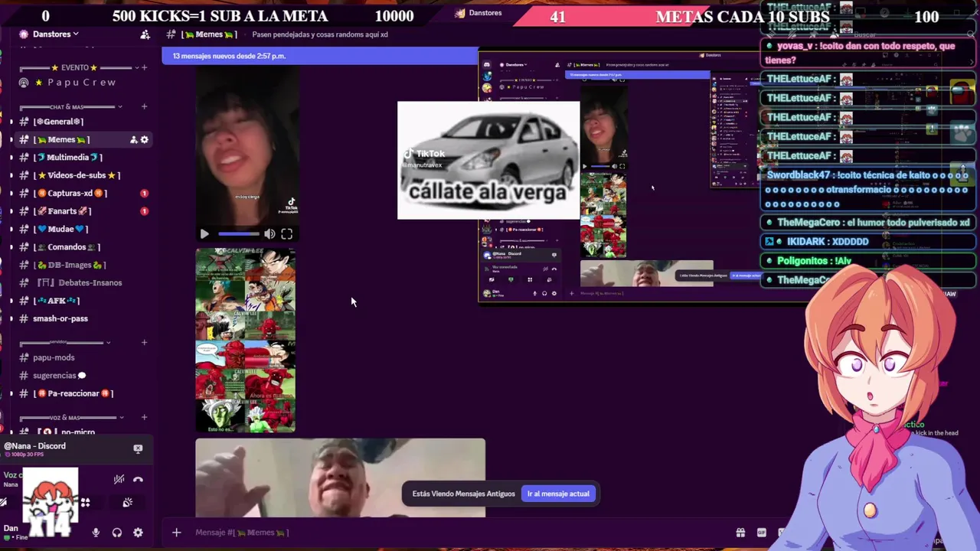Click the Voz conectada status text
Screen dimensions: 980x551
point(11,475)
